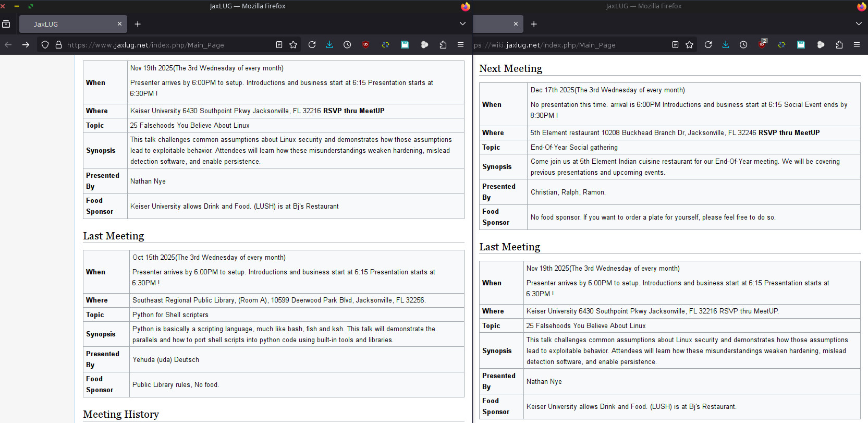Open Downloads panel in the left window

click(329, 45)
